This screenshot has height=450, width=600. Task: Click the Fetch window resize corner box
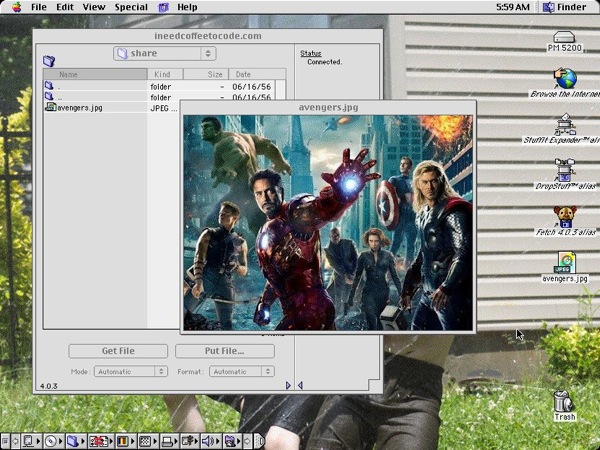375,385
